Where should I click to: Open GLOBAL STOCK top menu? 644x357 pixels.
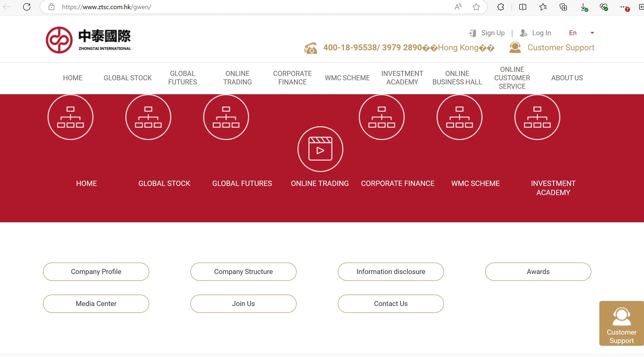(128, 78)
